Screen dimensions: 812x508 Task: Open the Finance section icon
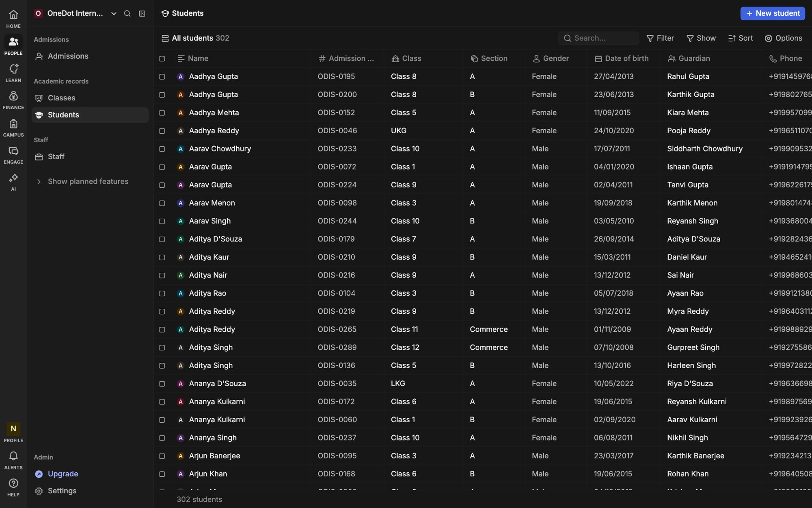[x=13, y=96]
